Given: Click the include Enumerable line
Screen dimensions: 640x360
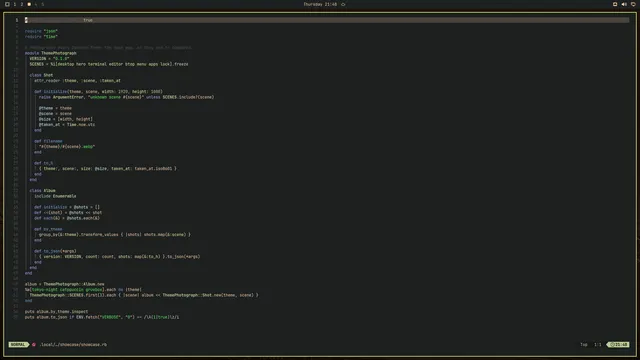Looking at the screenshot, I should pos(55,196).
